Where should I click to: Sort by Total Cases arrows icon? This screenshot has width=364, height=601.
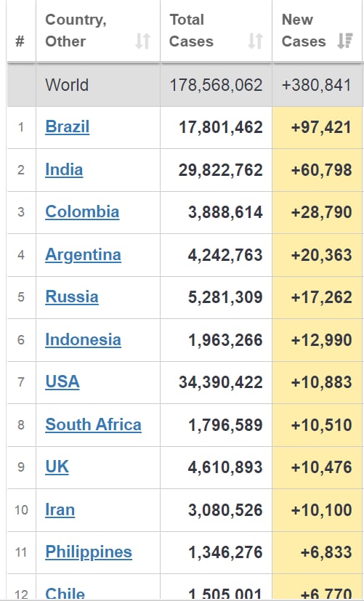coord(255,41)
